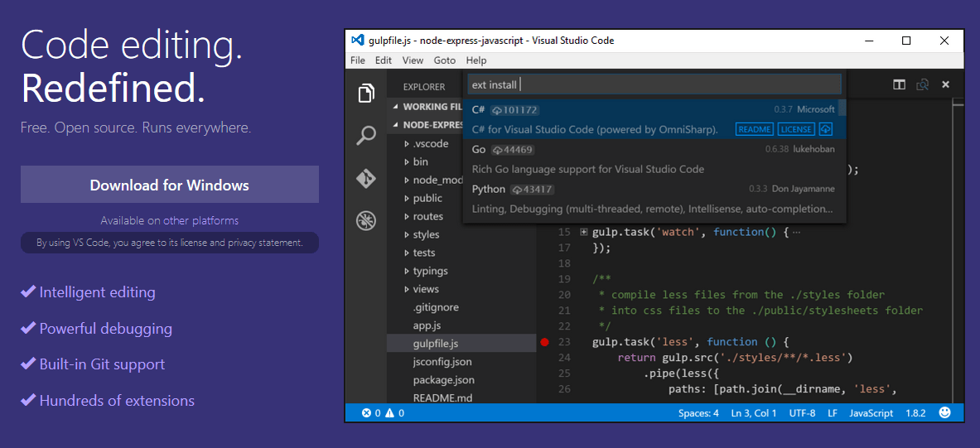Click the split editor icon

(900, 85)
